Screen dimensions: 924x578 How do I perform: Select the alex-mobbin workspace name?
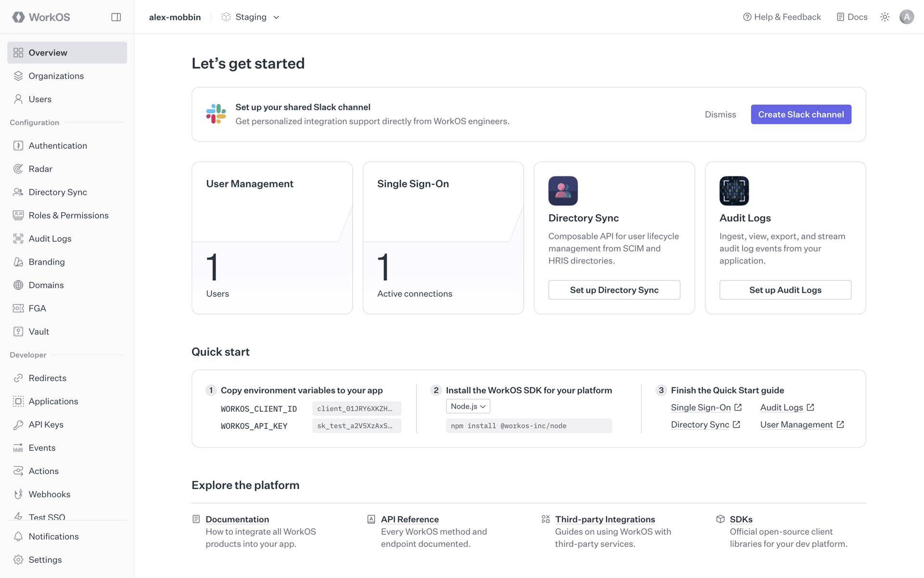pyautogui.click(x=175, y=17)
